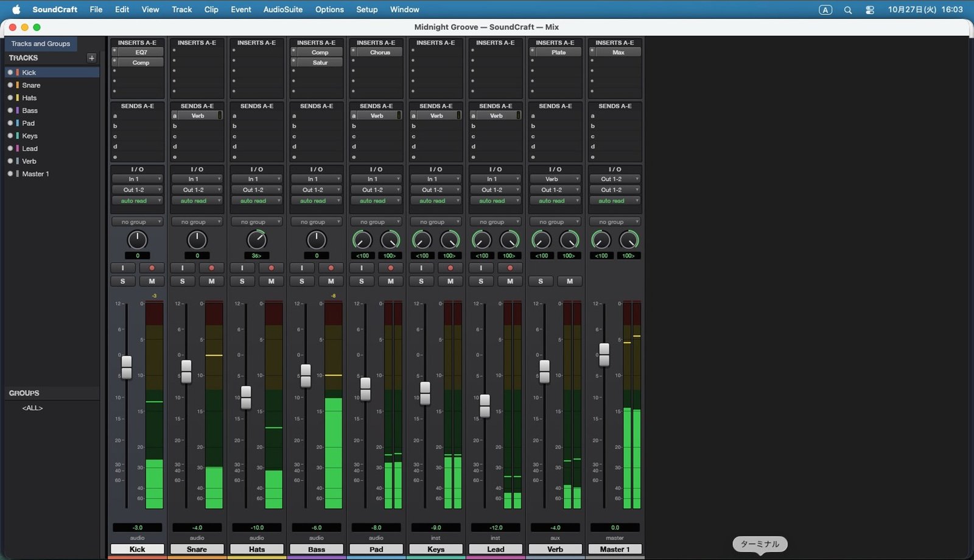The width and height of the screenshot is (974, 560).
Task: Open the Plate insert on Verb channel
Action: coord(558,52)
